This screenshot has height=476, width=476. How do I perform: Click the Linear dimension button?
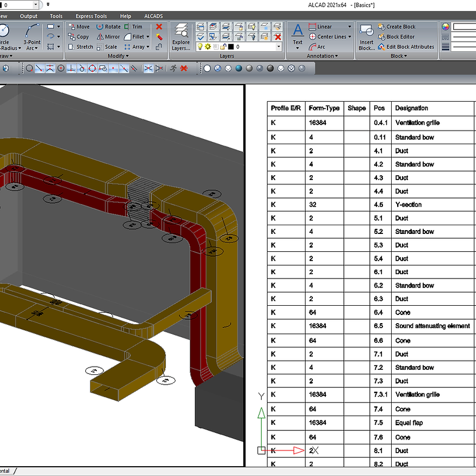coord(320,27)
